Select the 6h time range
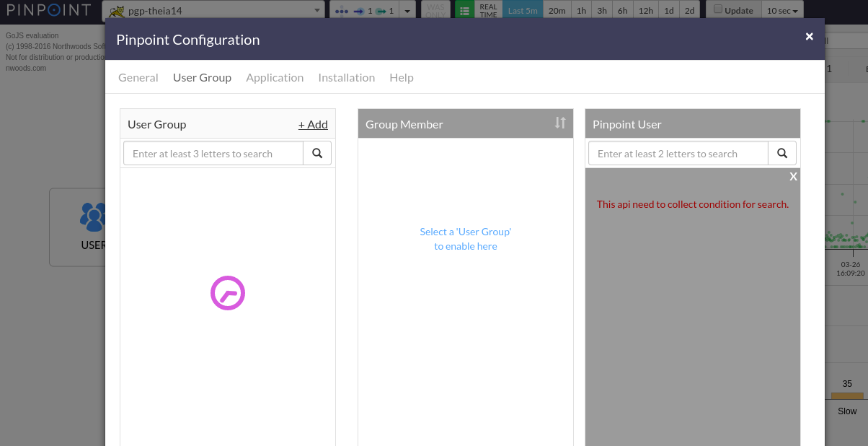 [623, 10]
